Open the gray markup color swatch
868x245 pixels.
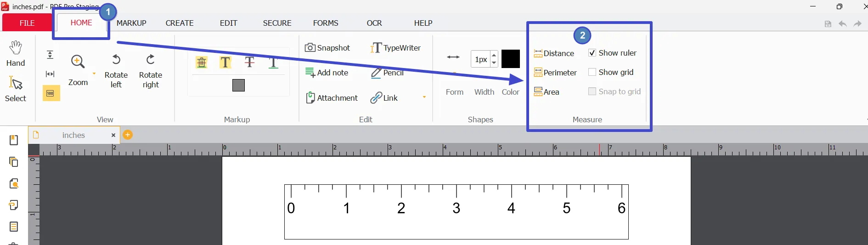point(238,85)
